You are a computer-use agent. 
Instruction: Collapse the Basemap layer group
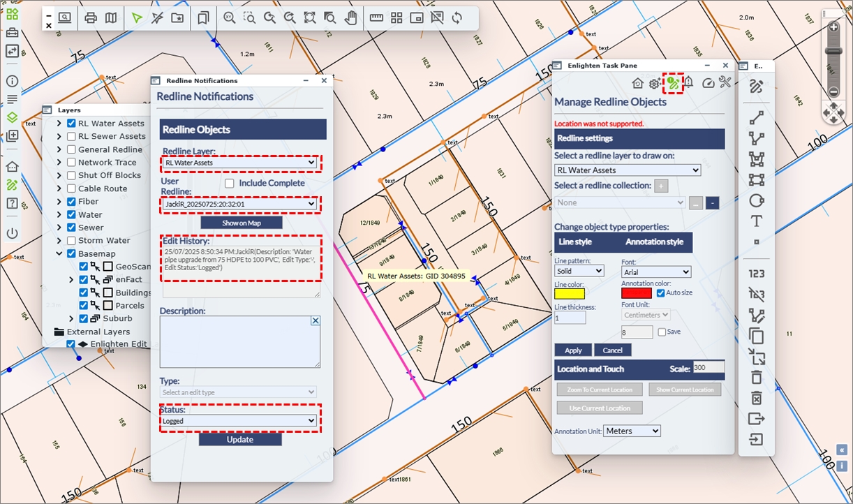[59, 254]
